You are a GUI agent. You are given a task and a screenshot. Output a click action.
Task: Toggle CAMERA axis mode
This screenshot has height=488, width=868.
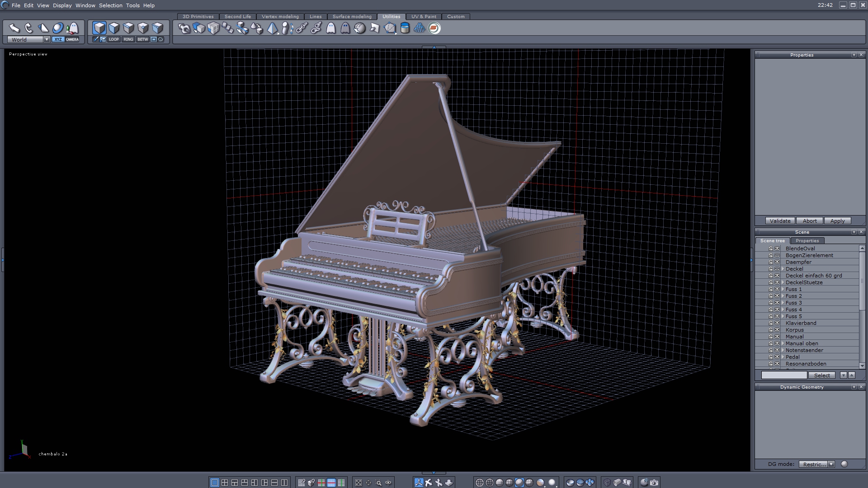point(72,39)
